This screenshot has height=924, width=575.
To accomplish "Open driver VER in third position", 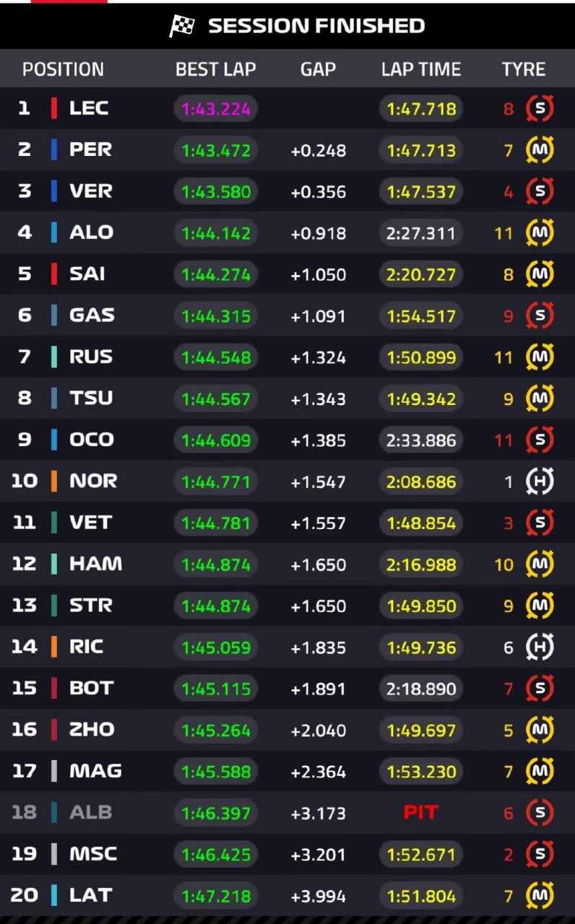I will pyautogui.click(x=91, y=191).
